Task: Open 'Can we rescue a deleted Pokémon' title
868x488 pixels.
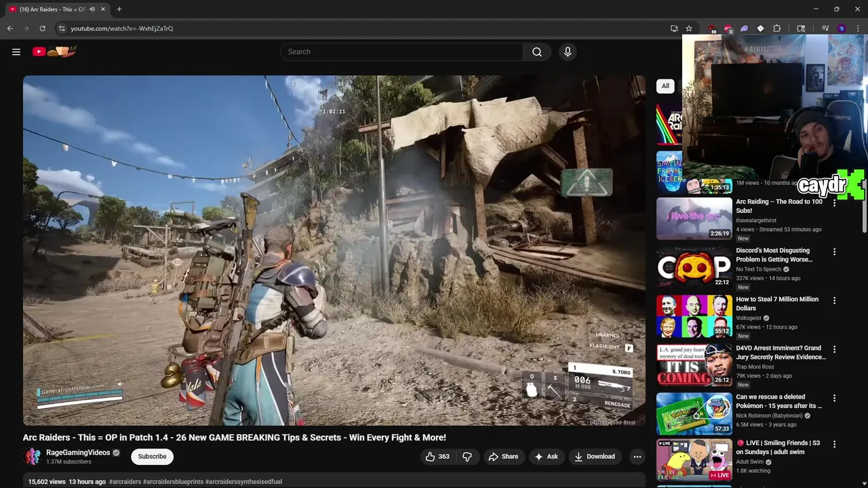Action: tap(778, 401)
